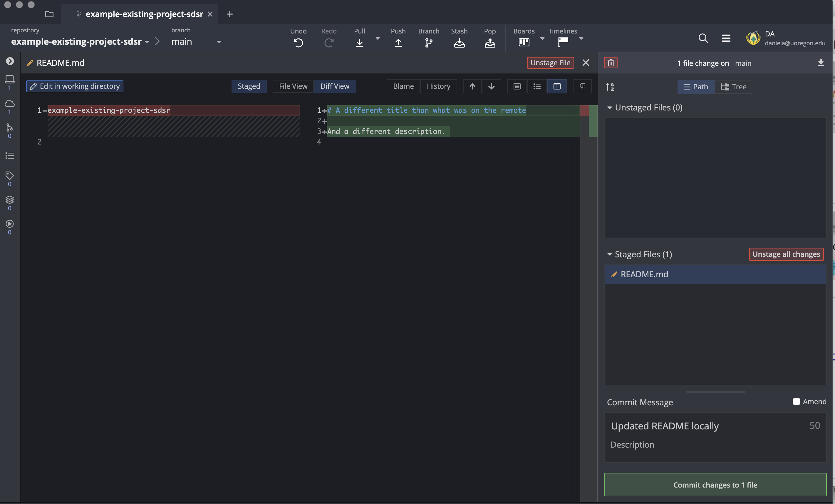Open the Local branches sidebar icon

pyautogui.click(x=9, y=79)
